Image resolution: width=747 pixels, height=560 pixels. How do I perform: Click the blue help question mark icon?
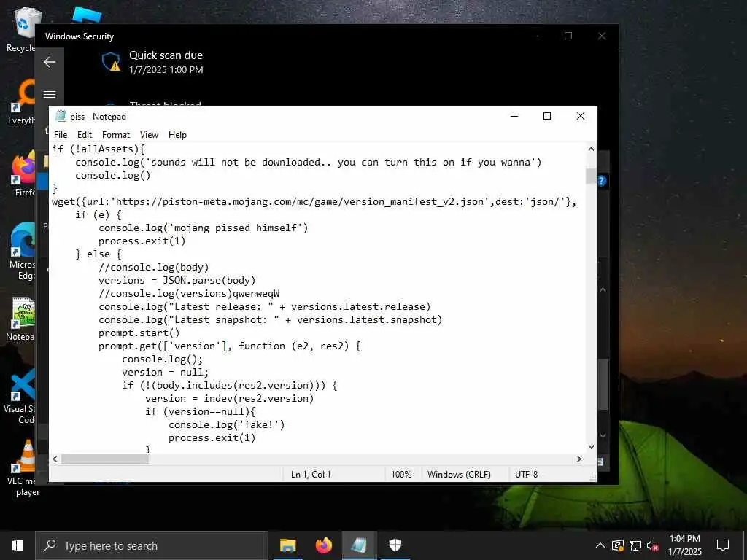point(602,181)
